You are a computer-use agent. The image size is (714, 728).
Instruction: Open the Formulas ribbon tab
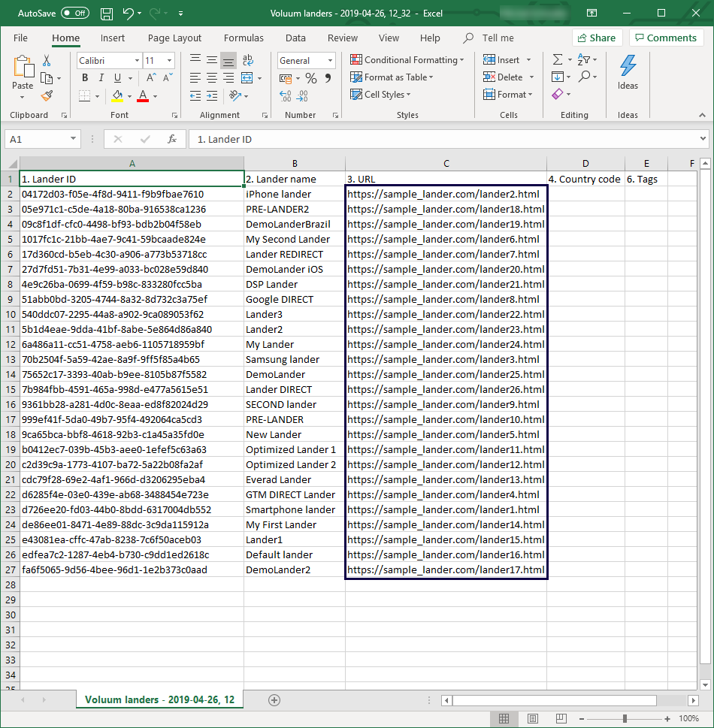244,38
